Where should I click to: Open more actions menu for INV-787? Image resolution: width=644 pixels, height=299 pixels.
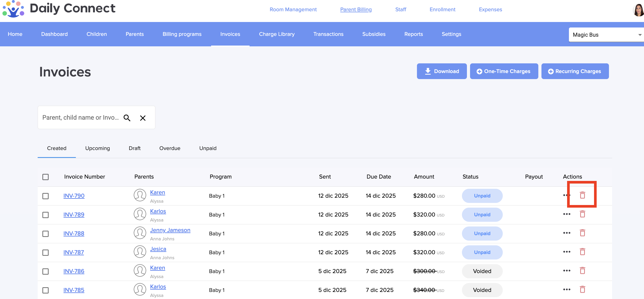pos(567,252)
